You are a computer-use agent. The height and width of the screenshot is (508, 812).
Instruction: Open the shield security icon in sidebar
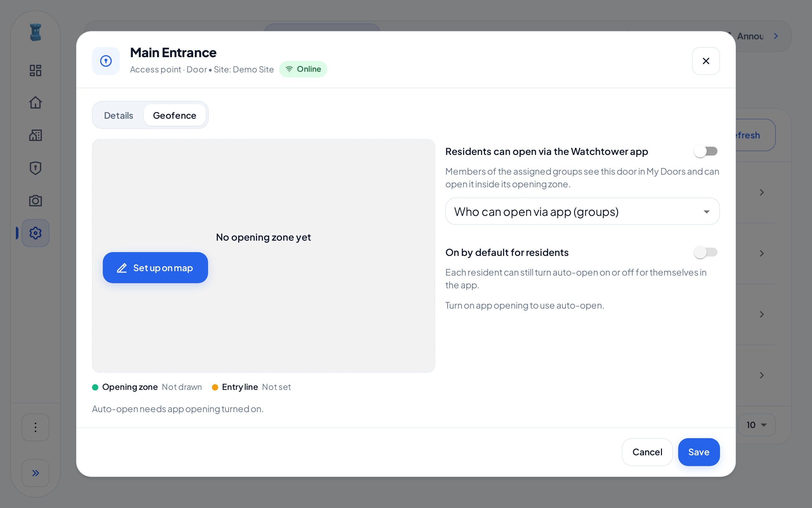click(35, 168)
